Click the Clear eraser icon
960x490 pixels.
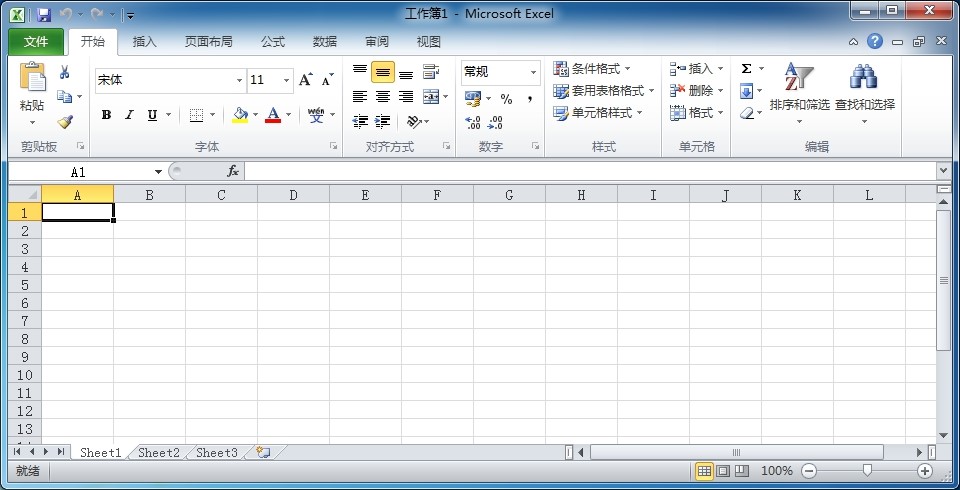coord(746,113)
